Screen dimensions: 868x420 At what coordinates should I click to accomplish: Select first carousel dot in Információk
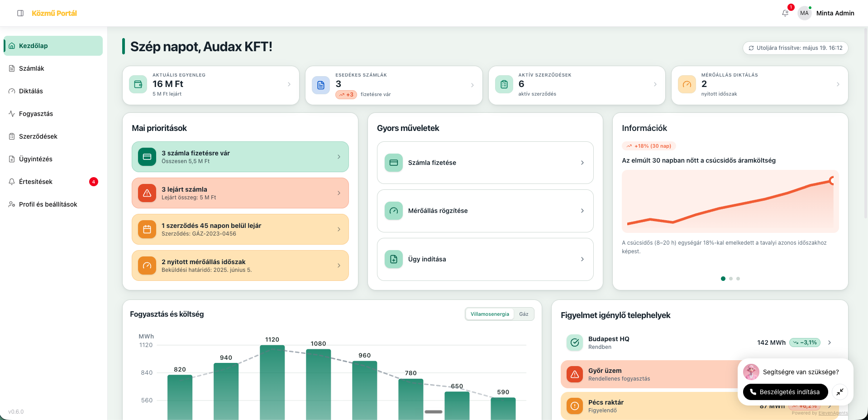(723, 279)
